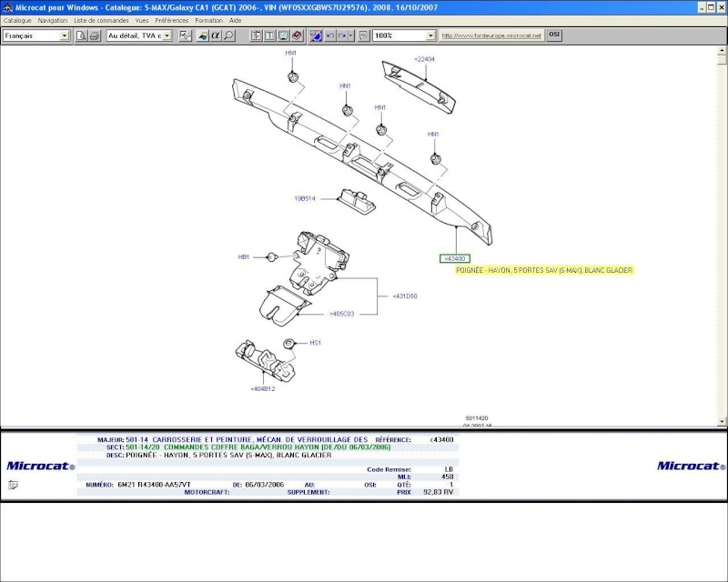Click the date value 06/03/2006

coord(264,485)
